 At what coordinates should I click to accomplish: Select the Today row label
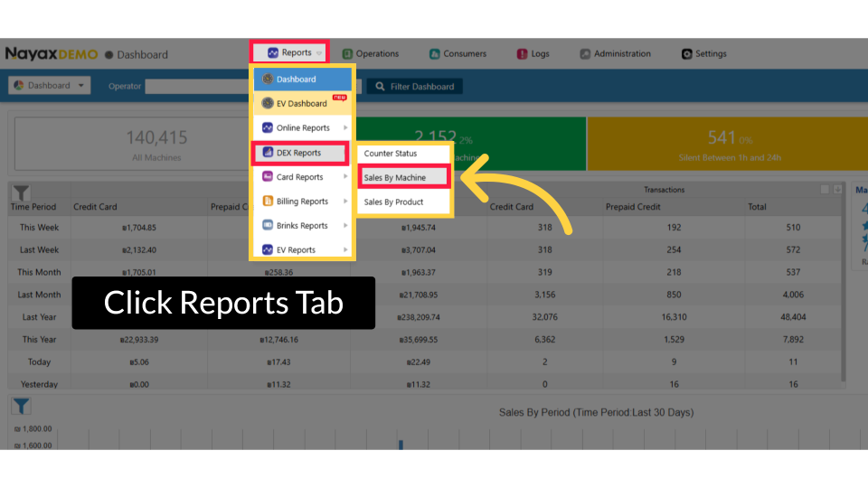coord(39,361)
